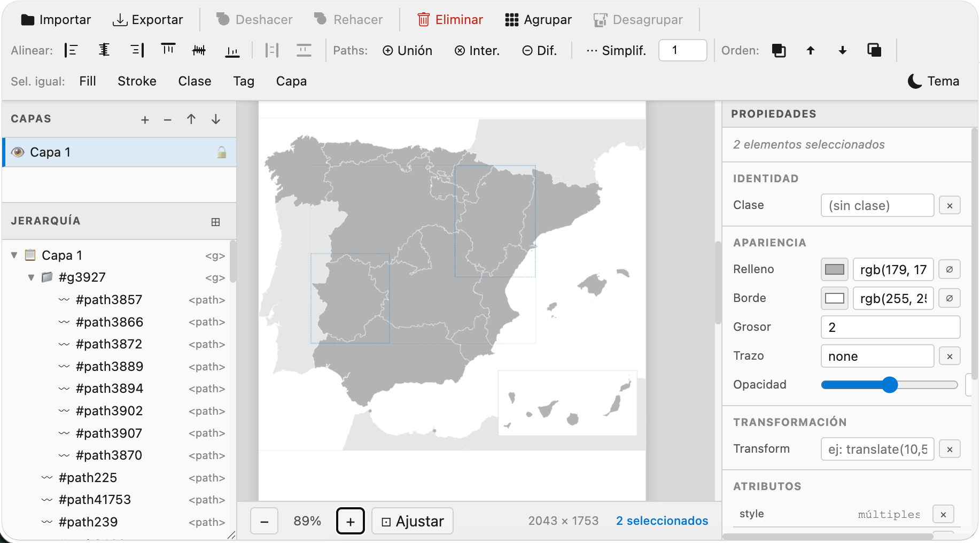
Task: Clear the Clase field with x
Action: tap(950, 205)
